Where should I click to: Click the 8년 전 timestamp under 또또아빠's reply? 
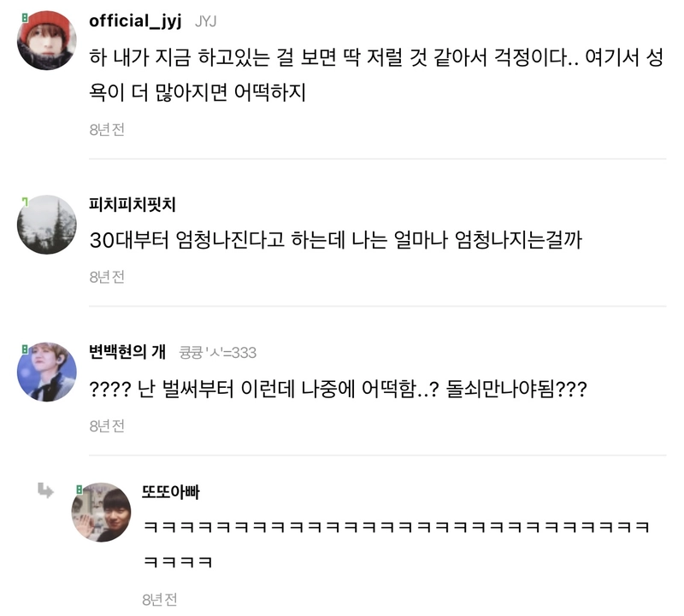pos(160,600)
